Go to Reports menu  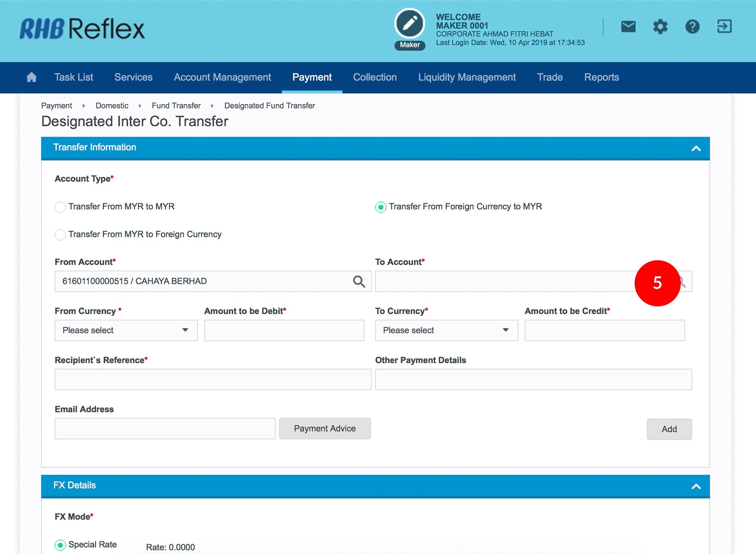point(601,77)
